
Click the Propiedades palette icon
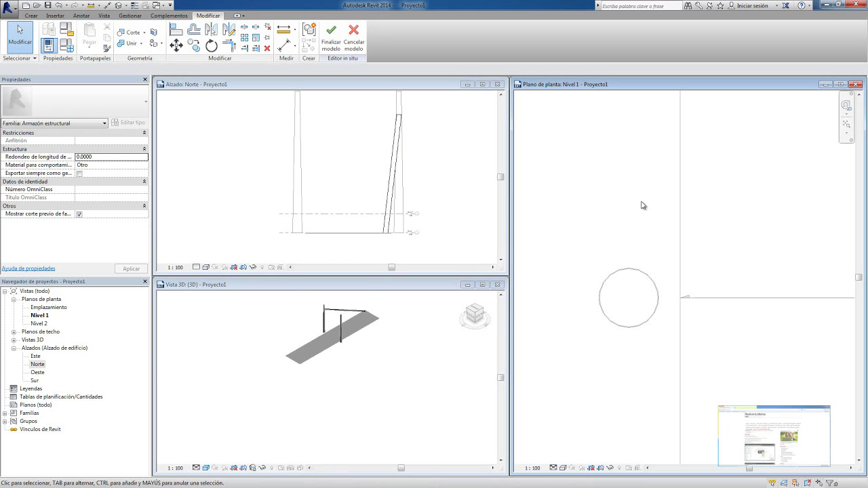point(48,45)
